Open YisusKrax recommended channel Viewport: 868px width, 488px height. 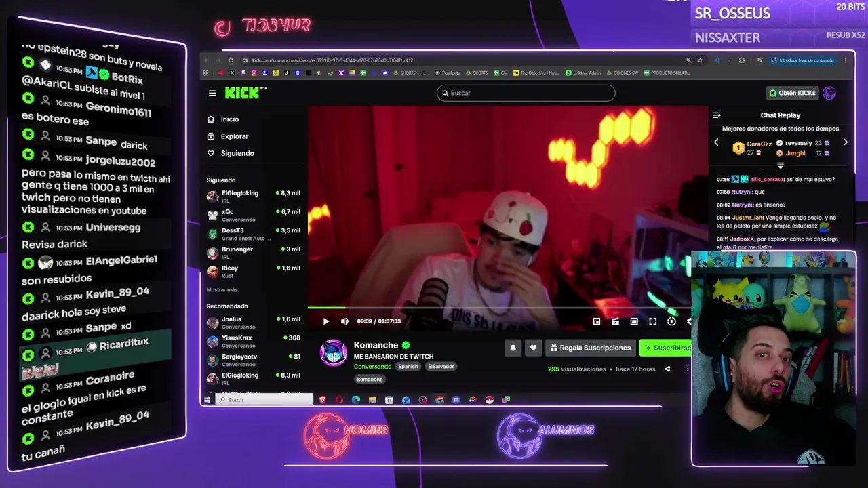(254, 341)
